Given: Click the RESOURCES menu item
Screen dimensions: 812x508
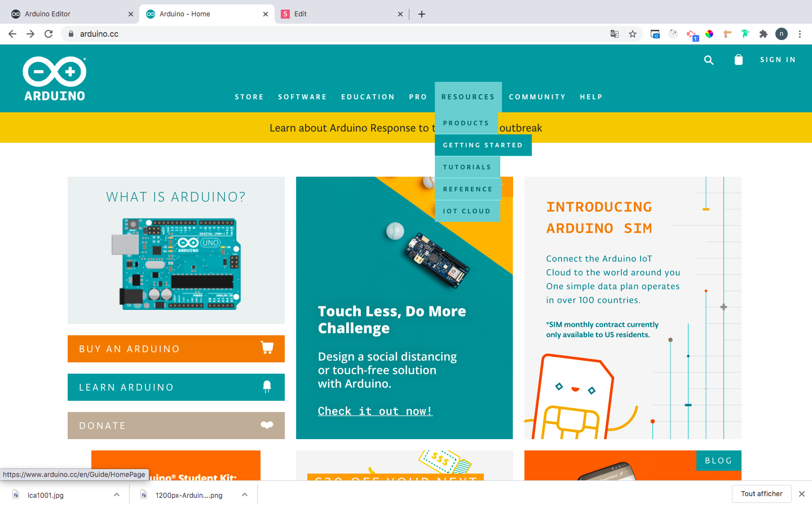Looking at the screenshot, I should tap(468, 97).
